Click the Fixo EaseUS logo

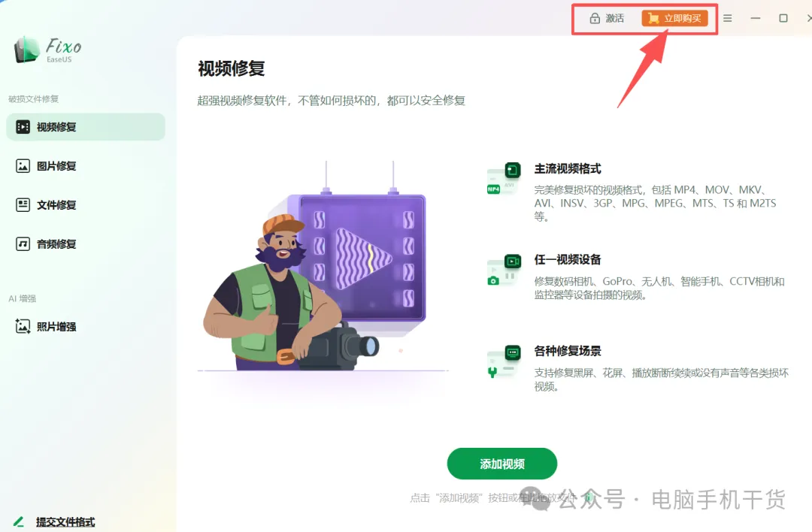(x=47, y=50)
